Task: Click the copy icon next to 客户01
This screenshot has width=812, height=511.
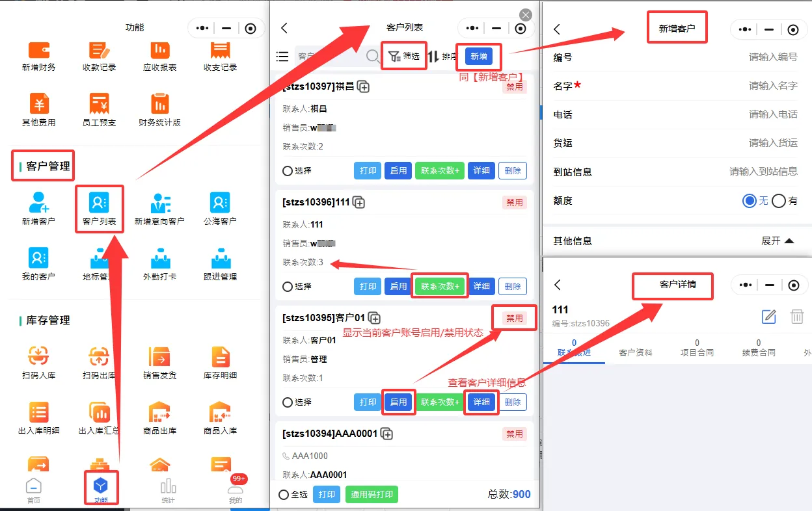Action: pyautogui.click(x=374, y=318)
